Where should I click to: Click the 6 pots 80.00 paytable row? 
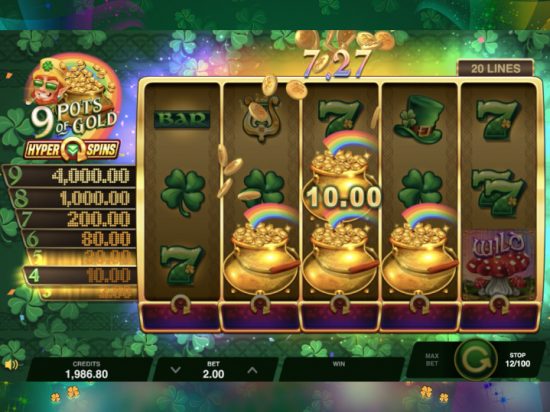pyautogui.click(x=80, y=239)
